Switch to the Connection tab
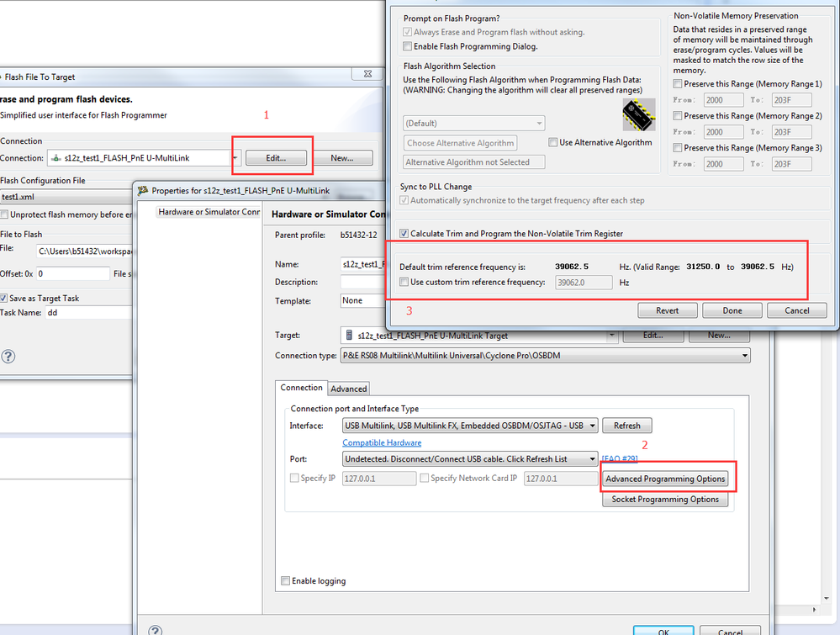The height and width of the screenshot is (635, 840). [x=301, y=388]
